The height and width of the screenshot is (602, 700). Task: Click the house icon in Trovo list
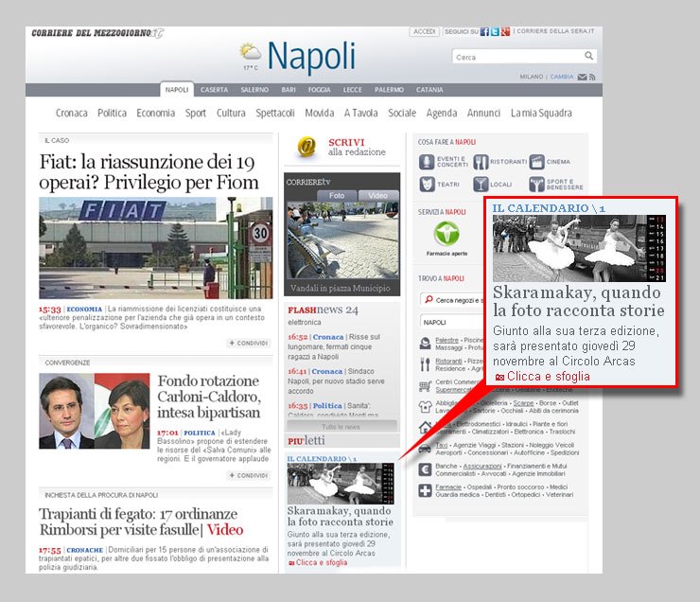425,428
